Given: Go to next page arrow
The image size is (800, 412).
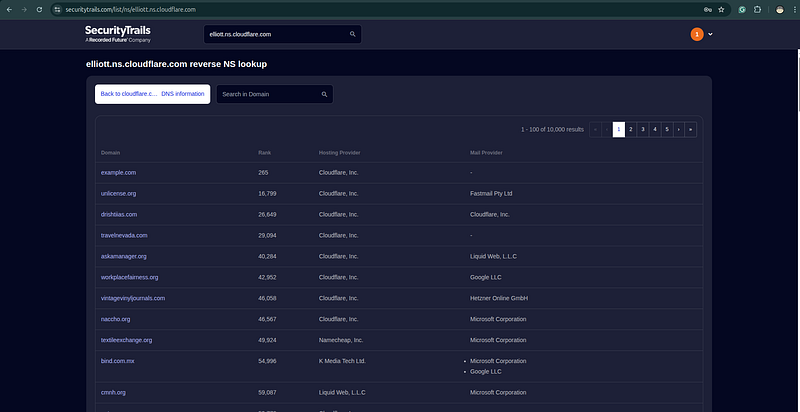Looking at the screenshot, I should point(679,130).
